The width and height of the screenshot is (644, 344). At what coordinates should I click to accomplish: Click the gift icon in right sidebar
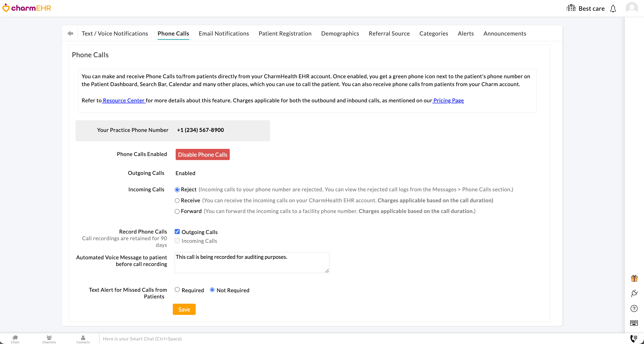(634, 278)
